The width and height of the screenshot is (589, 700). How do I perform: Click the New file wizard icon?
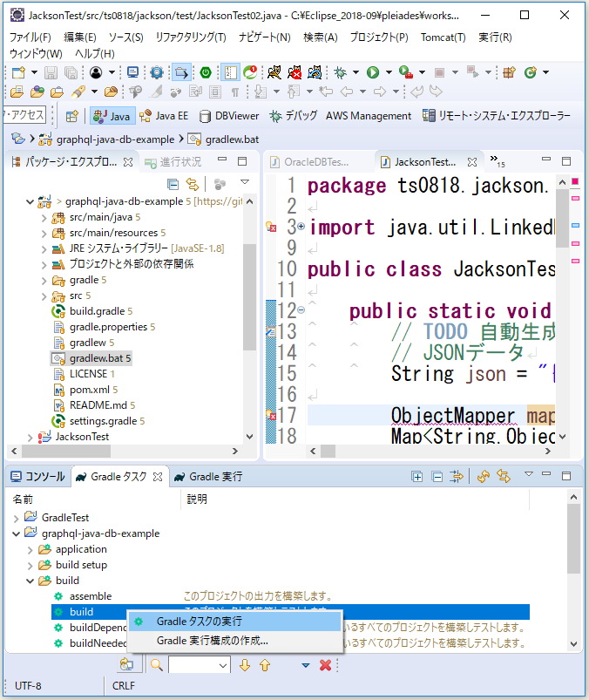tap(18, 72)
